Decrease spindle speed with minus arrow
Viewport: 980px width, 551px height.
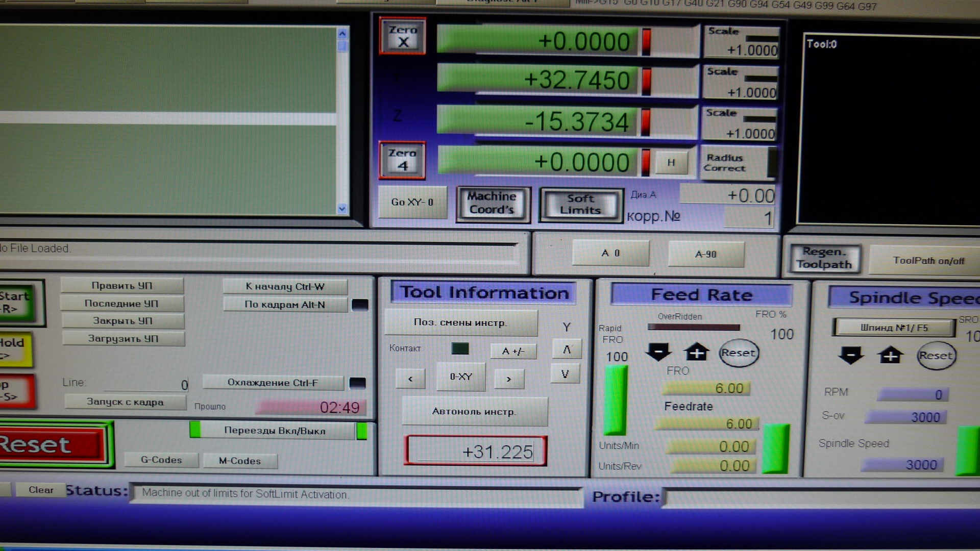pyautogui.click(x=850, y=355)
